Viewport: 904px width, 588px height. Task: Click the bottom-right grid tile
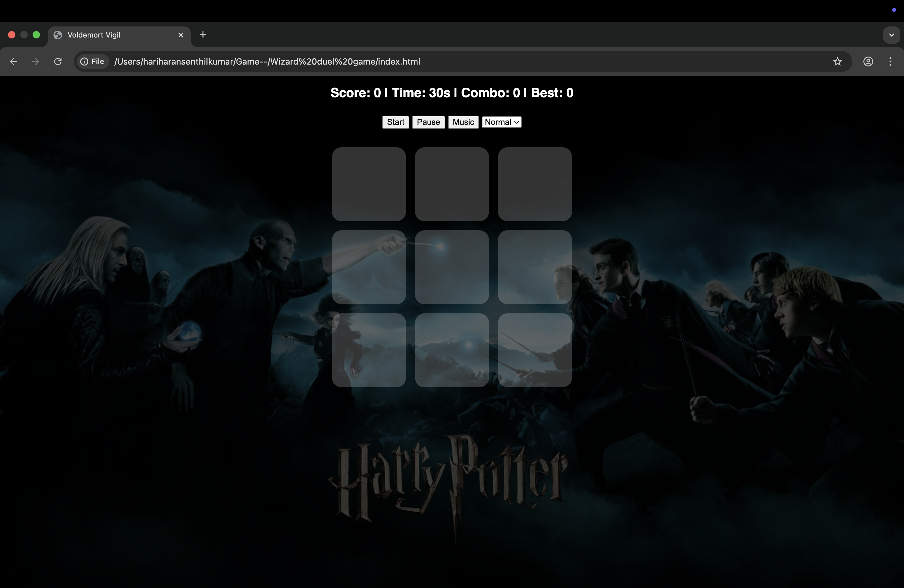click(534, 350)
